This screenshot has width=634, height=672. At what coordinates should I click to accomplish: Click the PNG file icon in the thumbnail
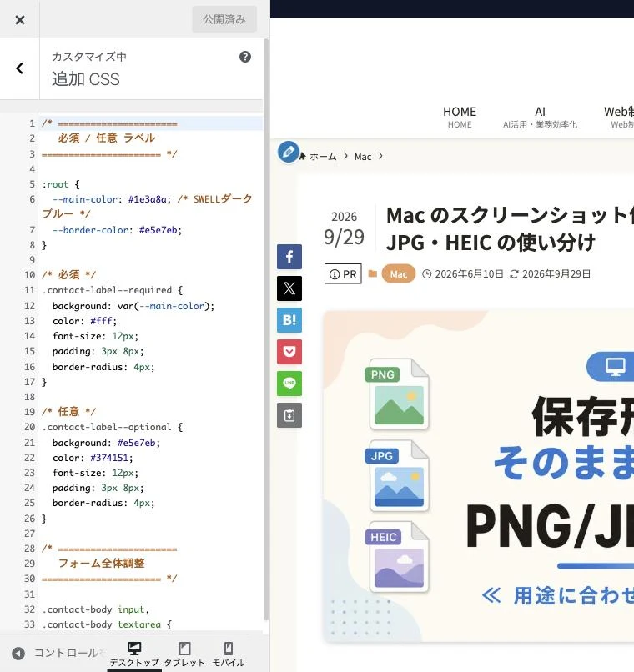[x=399, y=394]
